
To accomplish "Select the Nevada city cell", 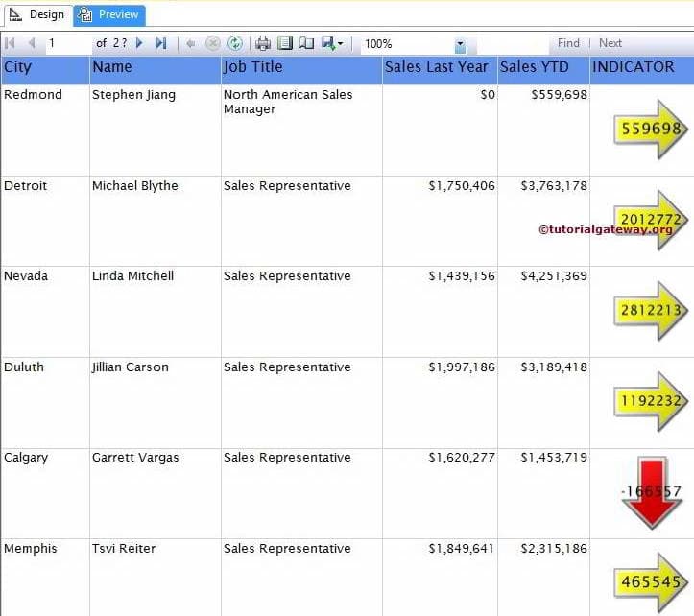I will tap(45, 312).
